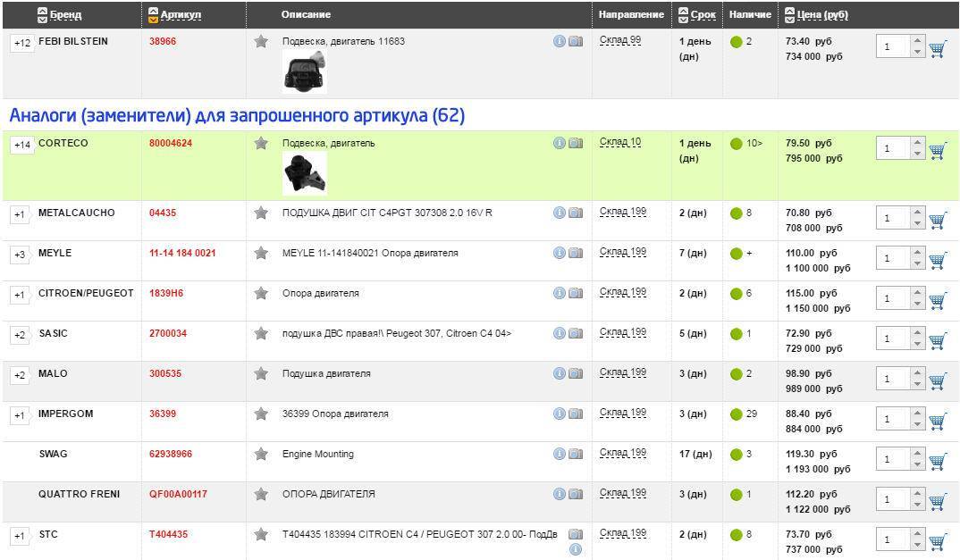960x560 pixels.
Task: Sort table by Бренд column
Action: click(x=64, y=15)
